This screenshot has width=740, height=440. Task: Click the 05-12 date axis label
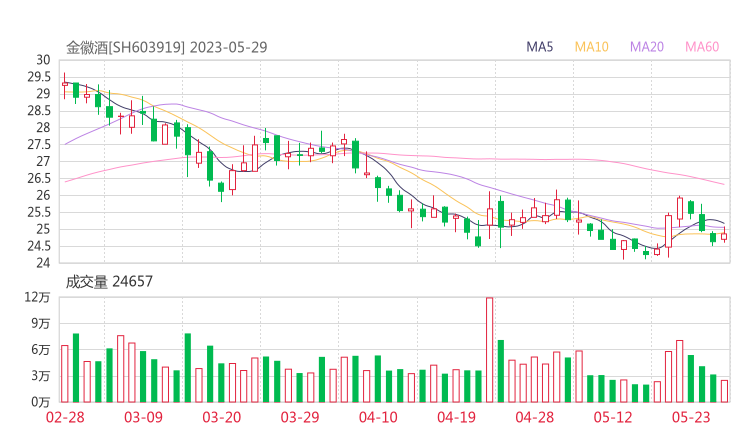pos(613,417)
